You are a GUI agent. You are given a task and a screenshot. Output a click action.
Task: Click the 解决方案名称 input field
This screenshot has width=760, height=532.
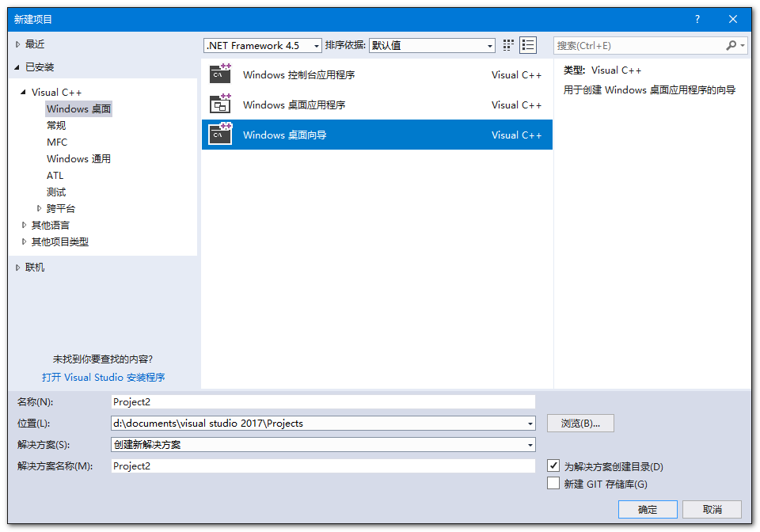click(x=323, y=465)
